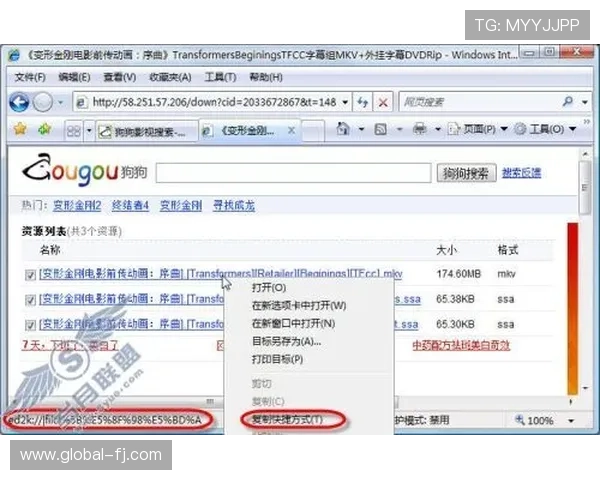
Task: Click the browser Forward arrow button
Action: coord(42,102)
